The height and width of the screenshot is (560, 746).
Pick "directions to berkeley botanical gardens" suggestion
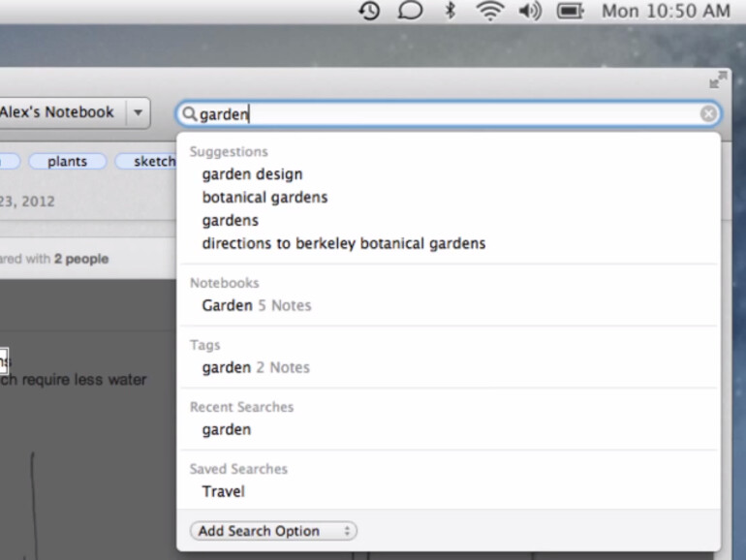coord(343,244)
